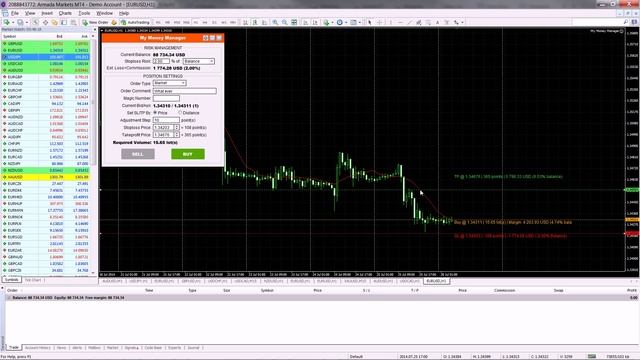Draw a horizontal line tool

click(x=400, y=22)
